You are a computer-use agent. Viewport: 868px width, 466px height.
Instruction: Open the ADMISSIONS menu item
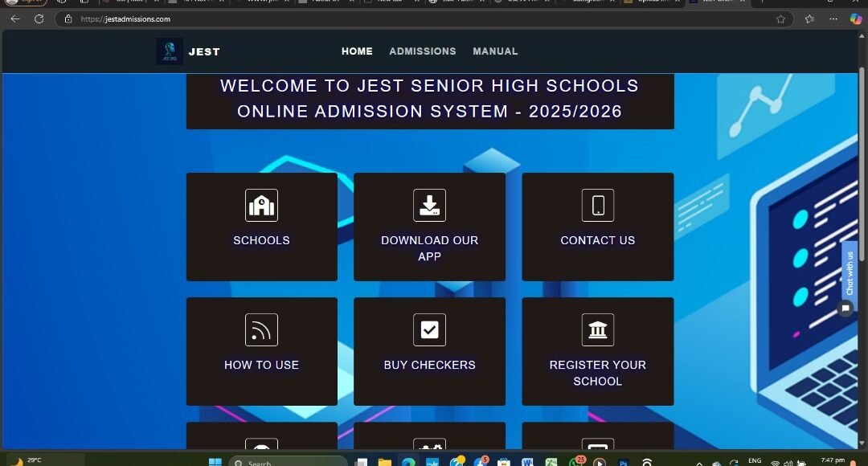pos(423,51)
